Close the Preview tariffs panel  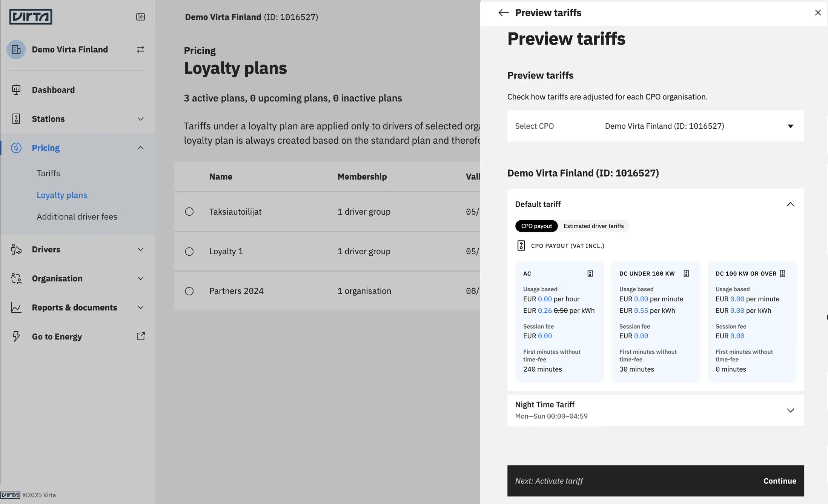[818, 13]
